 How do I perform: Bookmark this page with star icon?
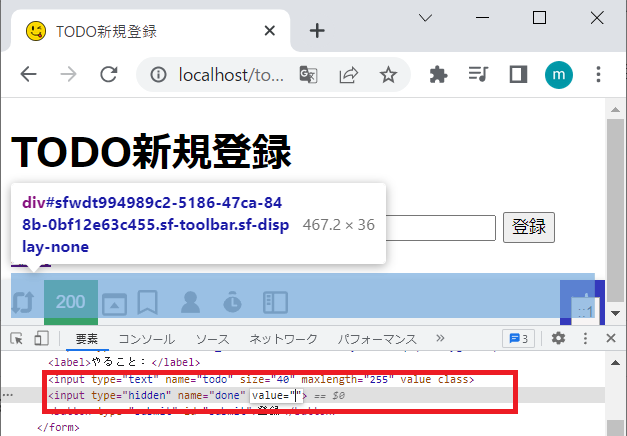388,74
